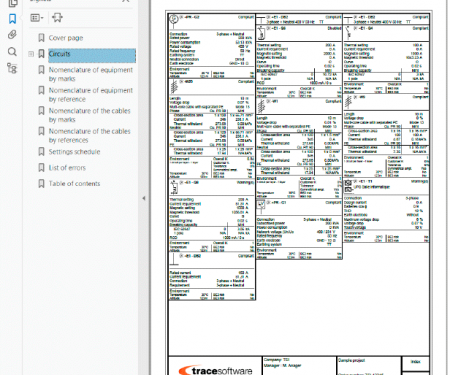Image resolution: width=450 pixels, height=375 pixels.
Task: Collapse the bookmarks pane with arrow handle
Action: [144, 198]
